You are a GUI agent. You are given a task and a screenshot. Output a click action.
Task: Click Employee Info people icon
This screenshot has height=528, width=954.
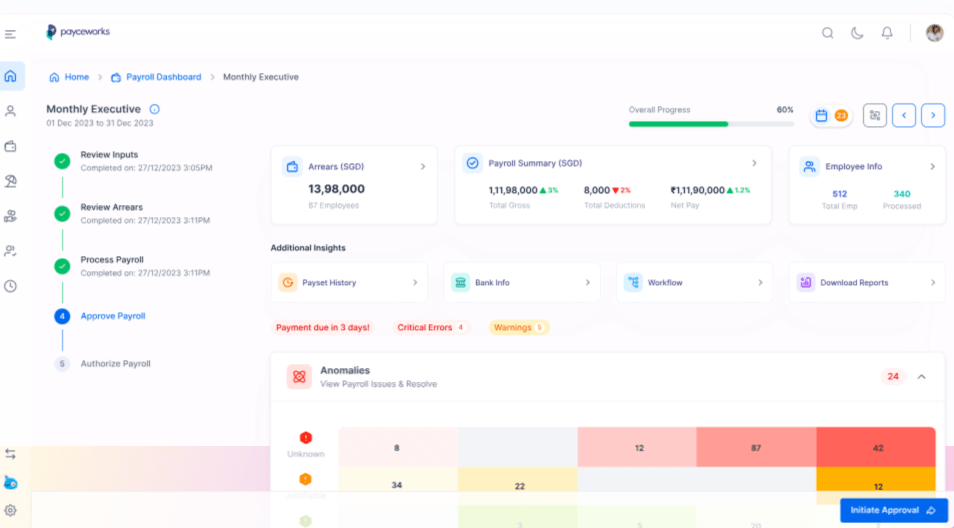(809, 167)
